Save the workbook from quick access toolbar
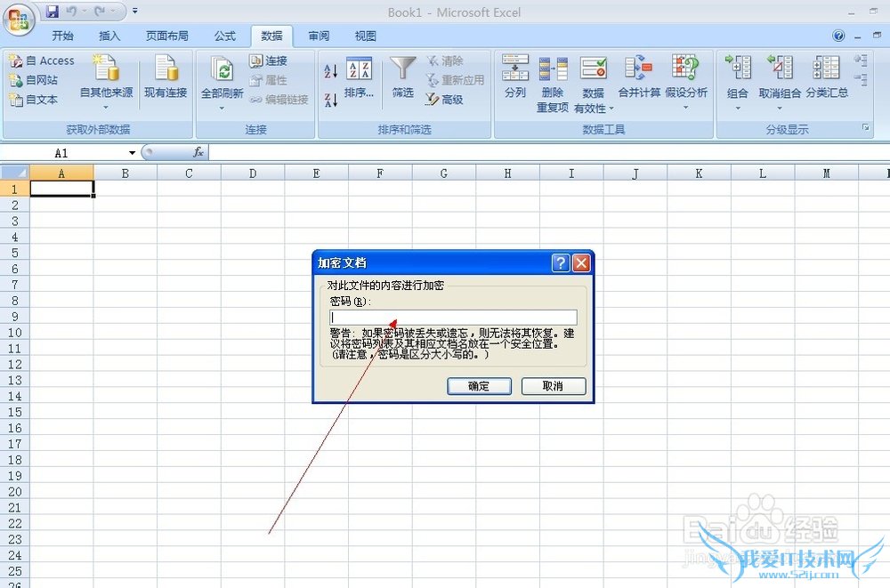Viewport: 890px width, 588px height. point(53,11)
